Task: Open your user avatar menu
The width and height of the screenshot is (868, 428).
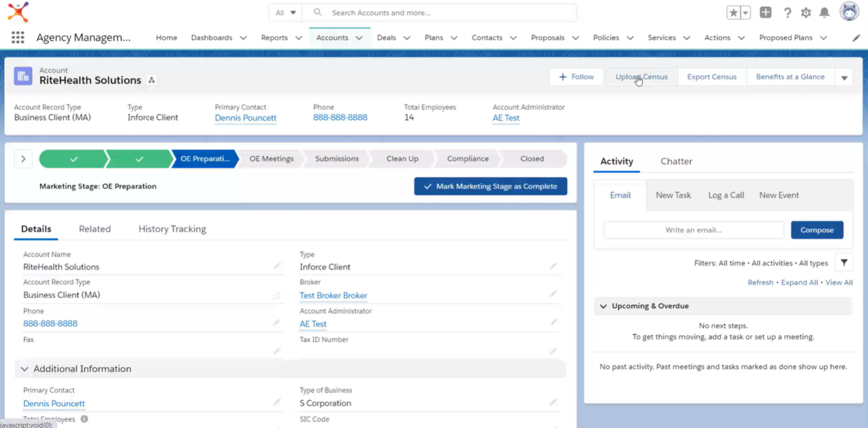Action: [x=849, y=12]
